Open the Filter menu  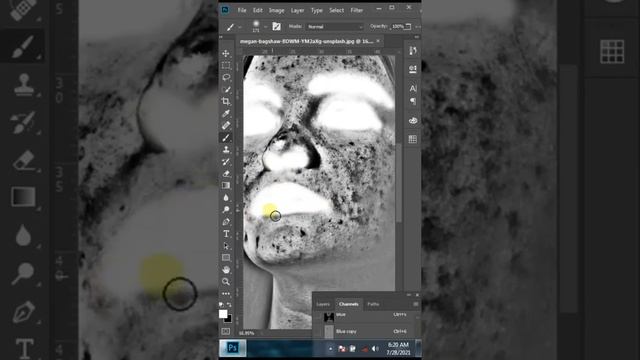tap(356, 10)
